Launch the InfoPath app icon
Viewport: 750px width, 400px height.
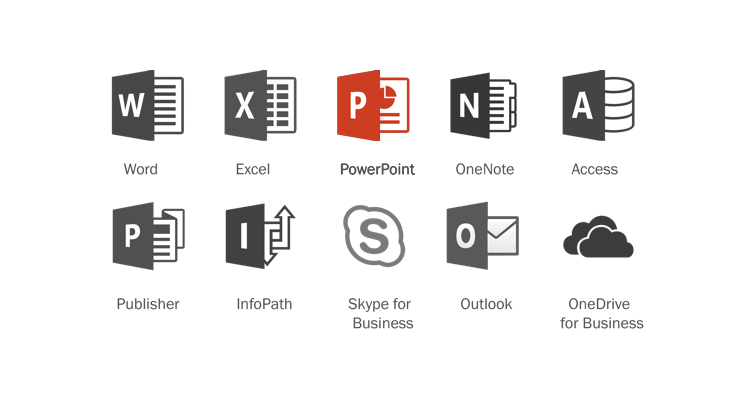260,237
